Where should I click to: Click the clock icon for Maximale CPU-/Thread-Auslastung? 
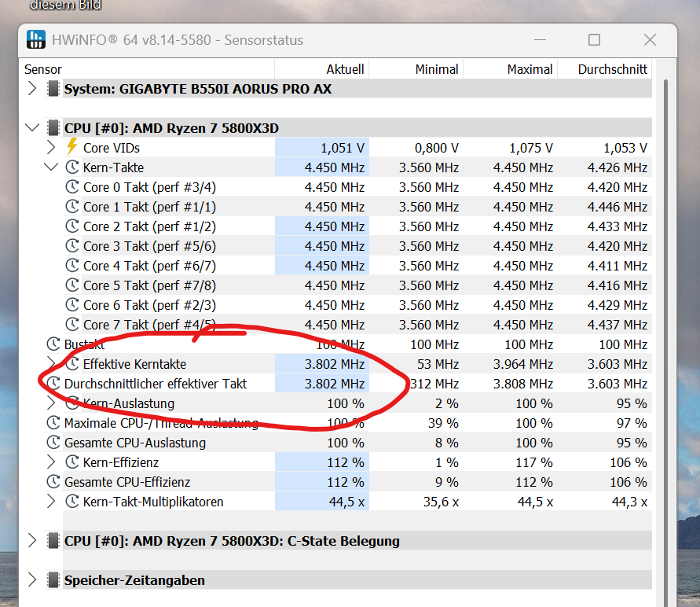[53, 422]
